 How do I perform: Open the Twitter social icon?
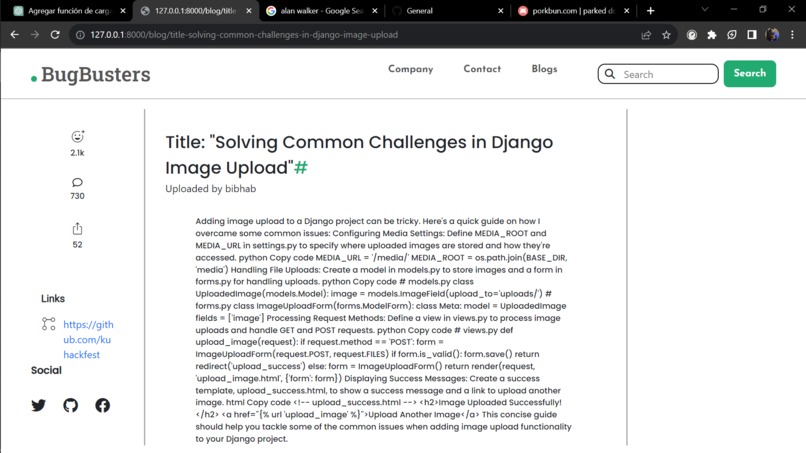coord(39,405)
